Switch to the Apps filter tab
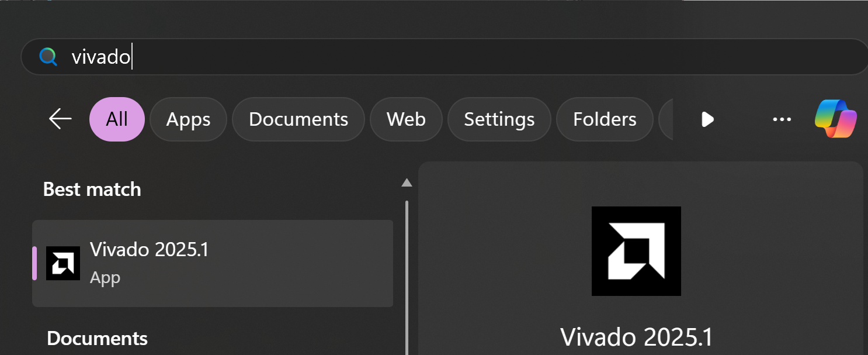Screen dimensions: 868x355 click(188, 119)
